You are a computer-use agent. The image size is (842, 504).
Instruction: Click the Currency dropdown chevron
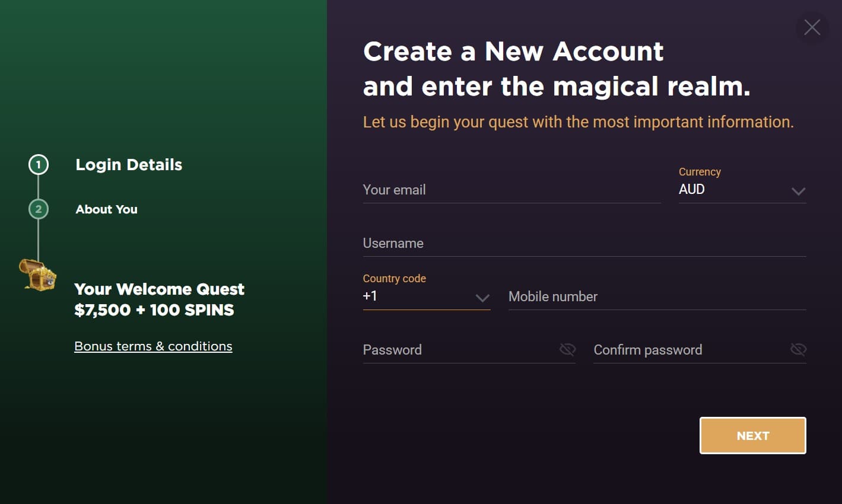pyautogui.click(x=798, y=191)
